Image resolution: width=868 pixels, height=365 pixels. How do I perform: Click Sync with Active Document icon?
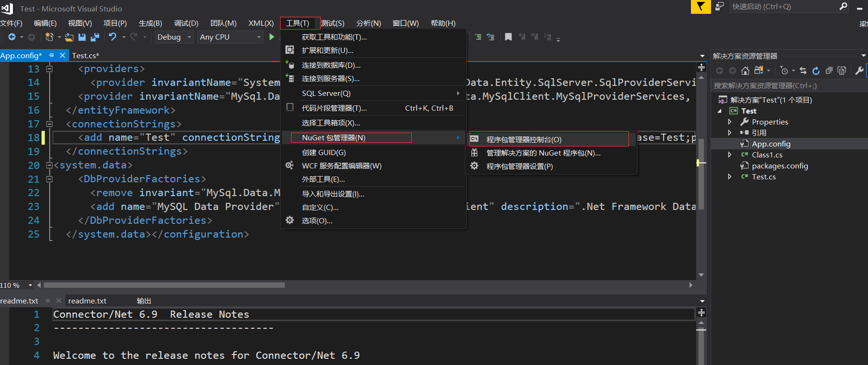click(x=803, y=71)
